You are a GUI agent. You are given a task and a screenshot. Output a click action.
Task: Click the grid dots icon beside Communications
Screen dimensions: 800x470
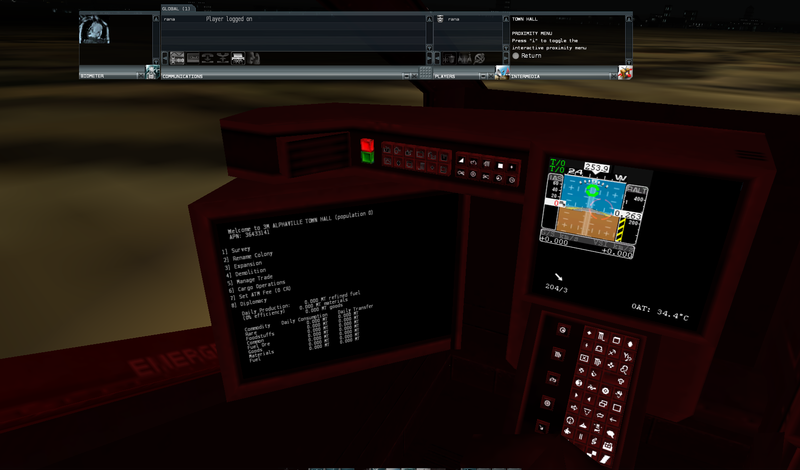pyautogui.click(x=426, y=72)
